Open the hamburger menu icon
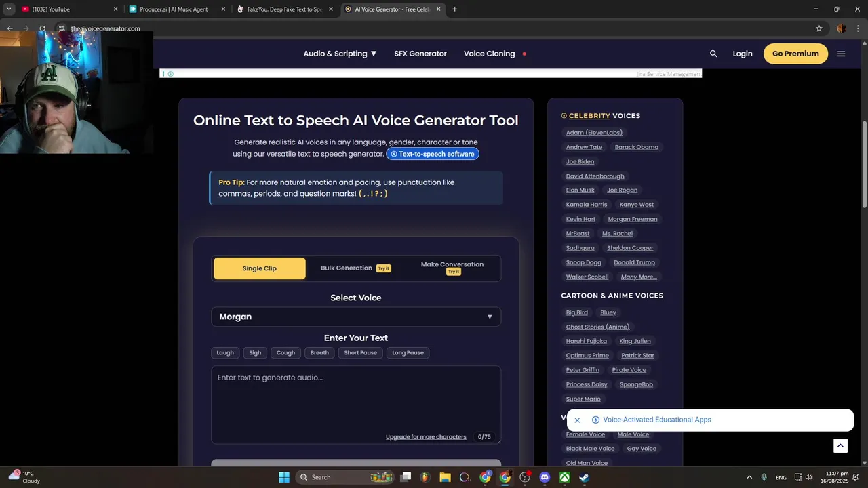The image size is (868, 488). tap(842, 54)
